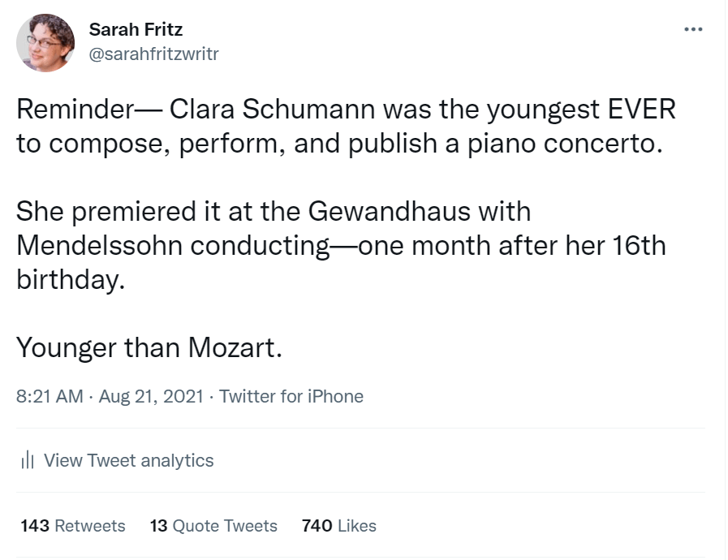Open the tweet's three-dot more options menu

click(693, 29)
